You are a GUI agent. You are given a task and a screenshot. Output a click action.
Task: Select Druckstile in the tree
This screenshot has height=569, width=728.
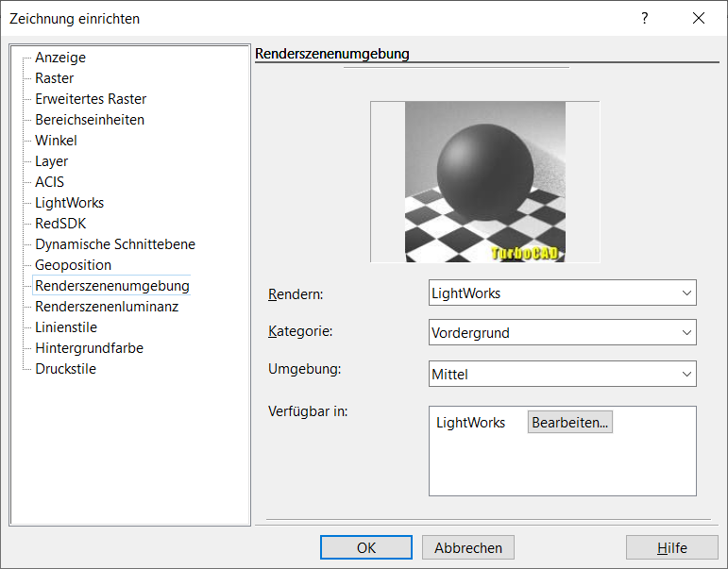point(65,369)
